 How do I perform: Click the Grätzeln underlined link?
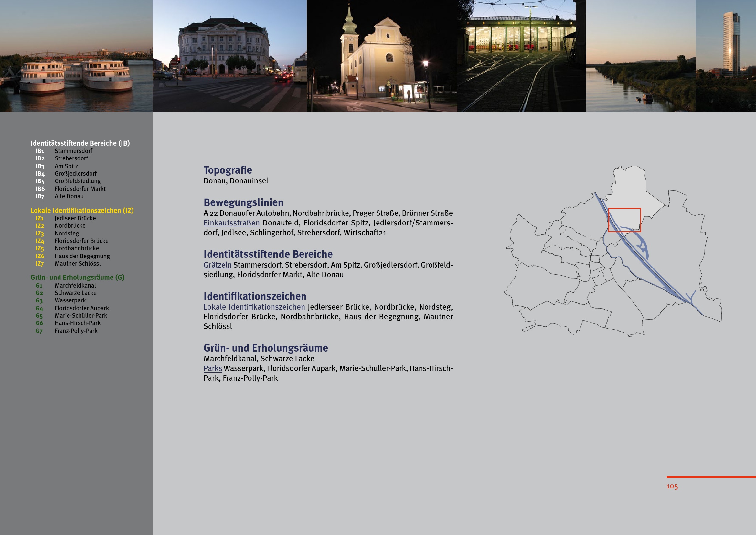(x=217, y=265)
